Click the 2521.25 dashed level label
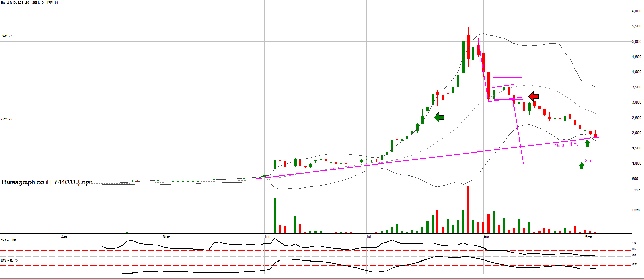 tap(7, 119)
